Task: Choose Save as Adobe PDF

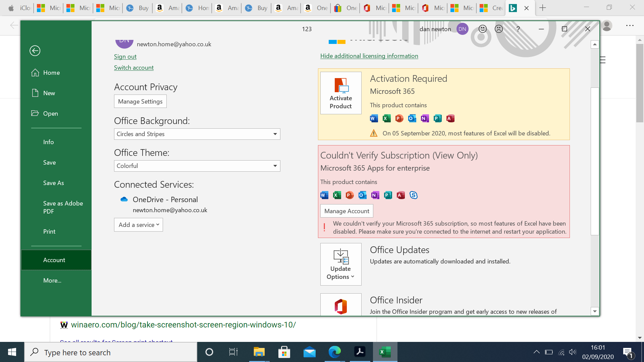Action: pyautogui.click(x=56, y=207)
